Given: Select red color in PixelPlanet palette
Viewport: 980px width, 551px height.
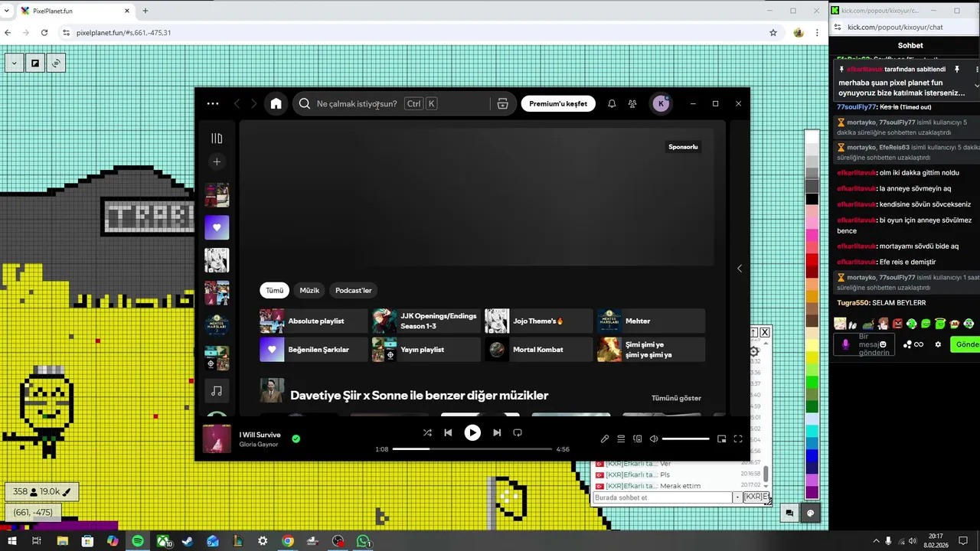Looking at the screenshot, I should click(812, 261).
